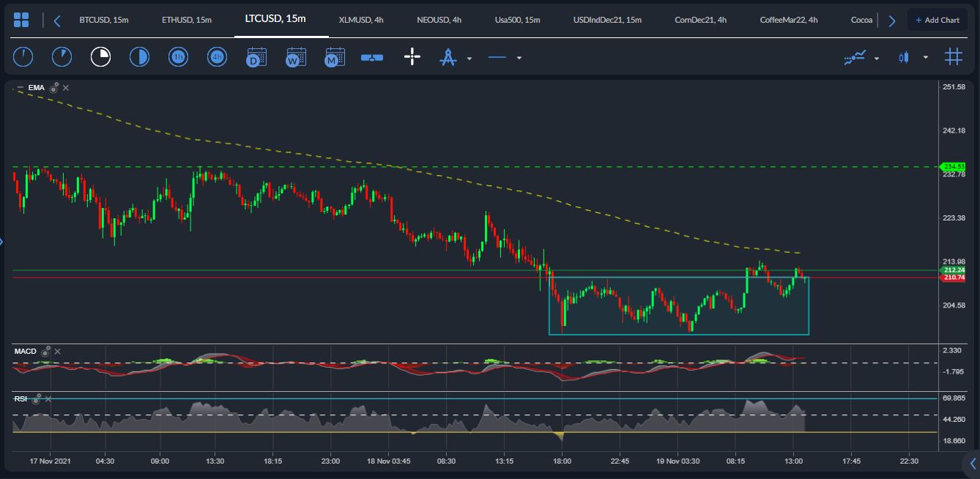Open MACD indicator settings gear
980x479 pixels.
tap(45, 352)
